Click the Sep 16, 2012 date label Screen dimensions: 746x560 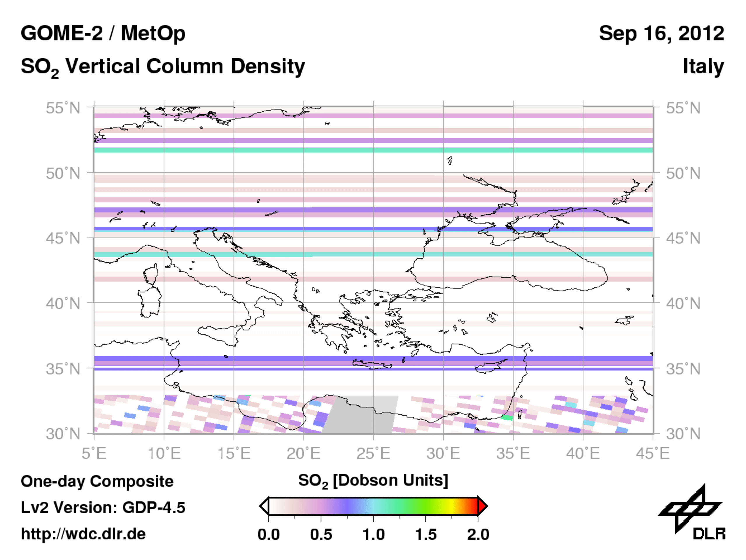coord(661,34)
